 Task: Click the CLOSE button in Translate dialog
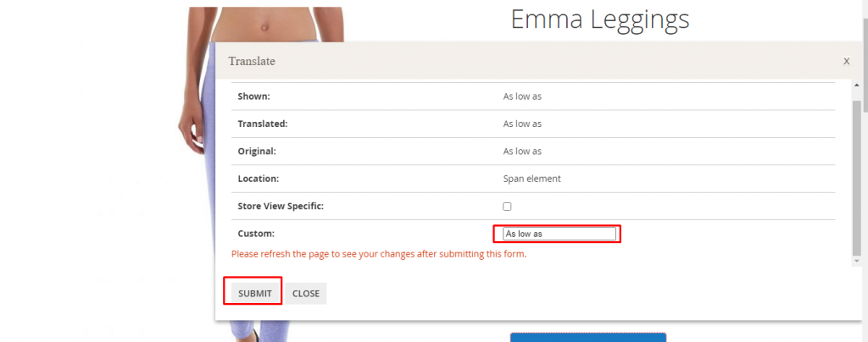pyautogui.click(x=306, y=294)
